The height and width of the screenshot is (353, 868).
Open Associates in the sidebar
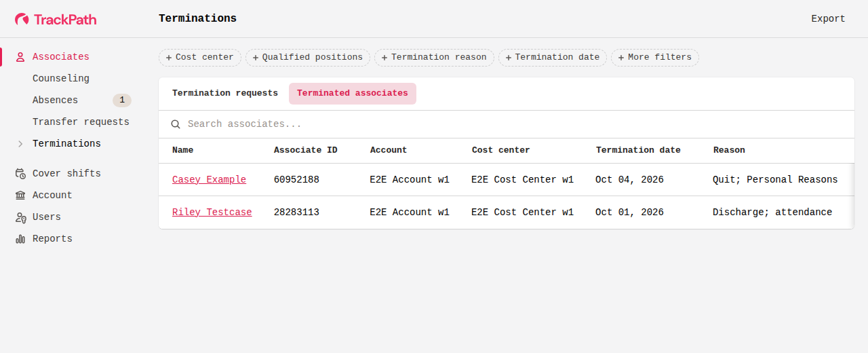(x=61, y=57)
